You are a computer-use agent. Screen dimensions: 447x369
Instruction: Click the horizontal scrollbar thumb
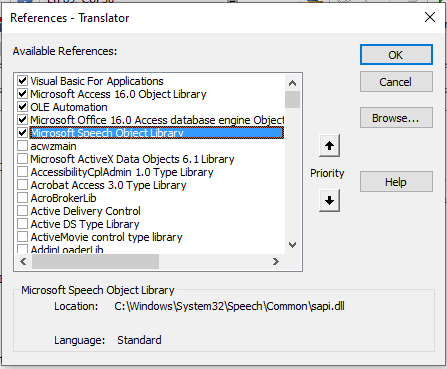point(95,262)
